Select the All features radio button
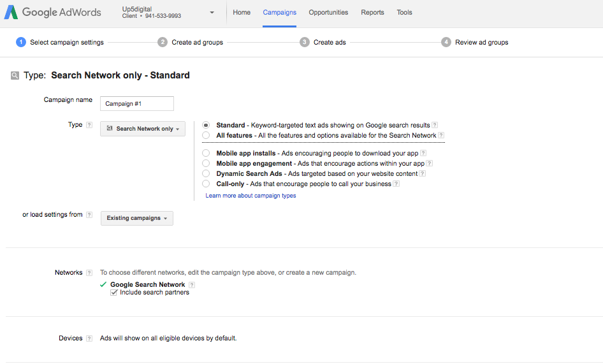 point(206,135)
